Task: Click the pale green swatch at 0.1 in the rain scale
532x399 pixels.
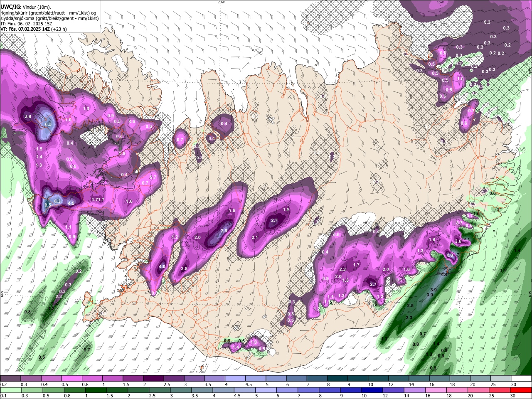Action: tap(10, 390)
